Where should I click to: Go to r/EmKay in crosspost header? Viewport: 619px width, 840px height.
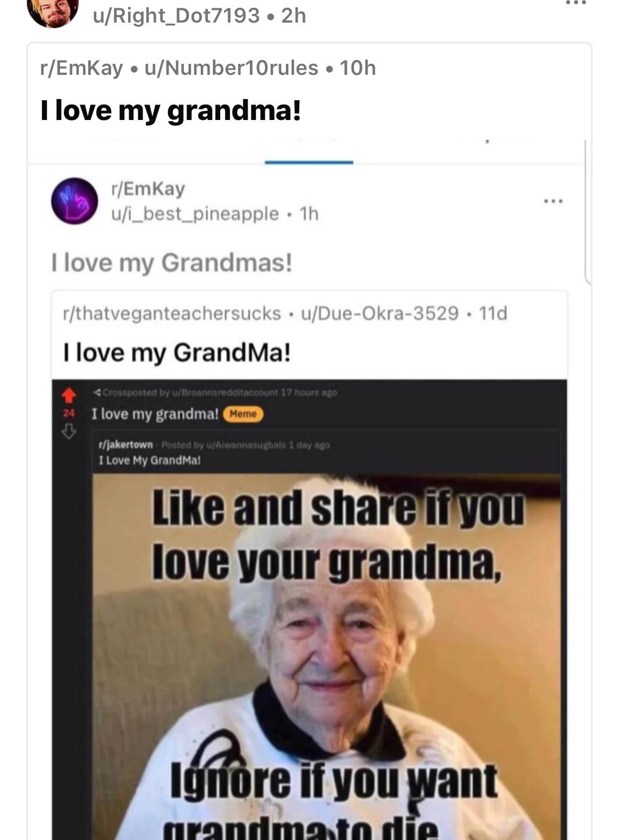[x=82, y=68]
